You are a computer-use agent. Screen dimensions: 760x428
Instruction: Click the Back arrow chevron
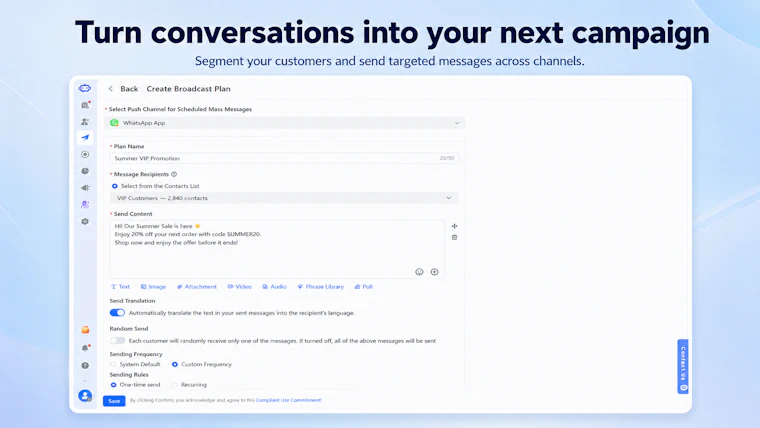click(111, 89)
